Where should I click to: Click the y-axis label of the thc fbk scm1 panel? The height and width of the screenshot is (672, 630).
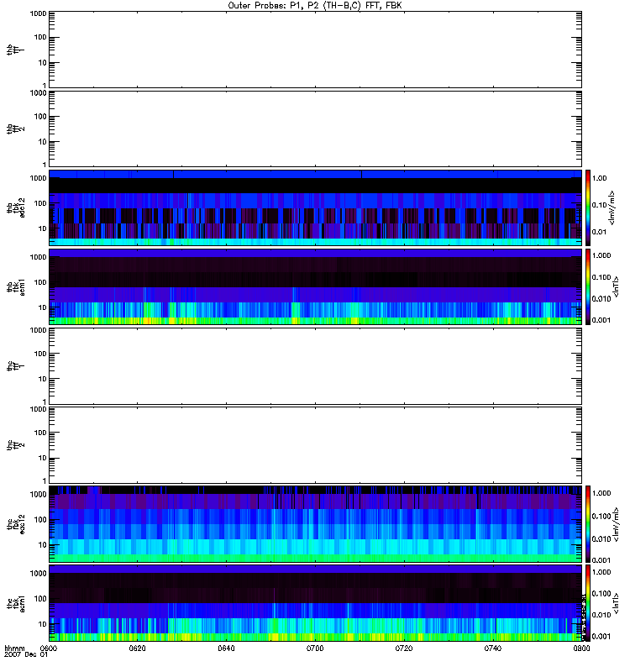(16, 603)
